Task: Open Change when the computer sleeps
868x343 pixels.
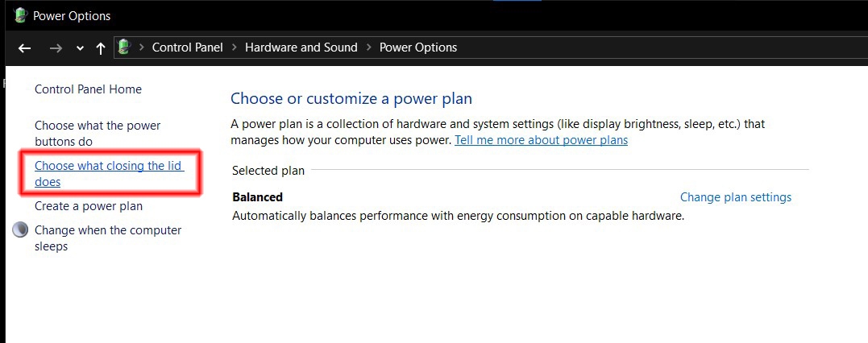Action: (108, 238)
